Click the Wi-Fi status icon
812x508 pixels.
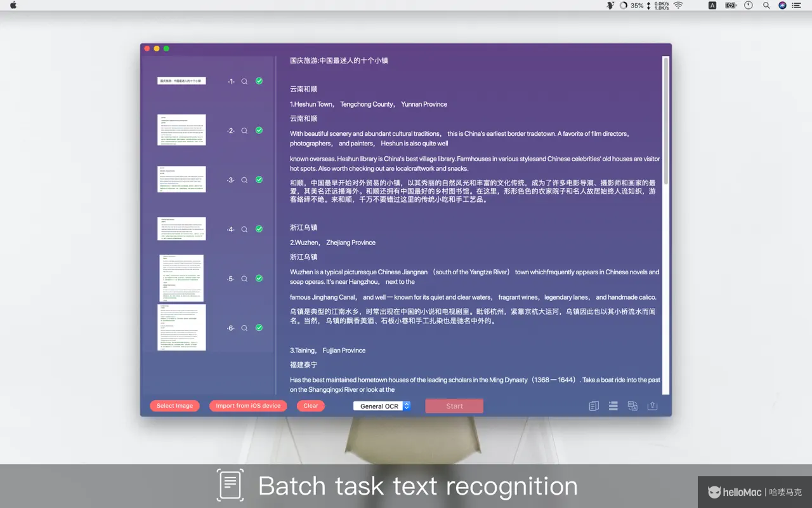[678, 5]
